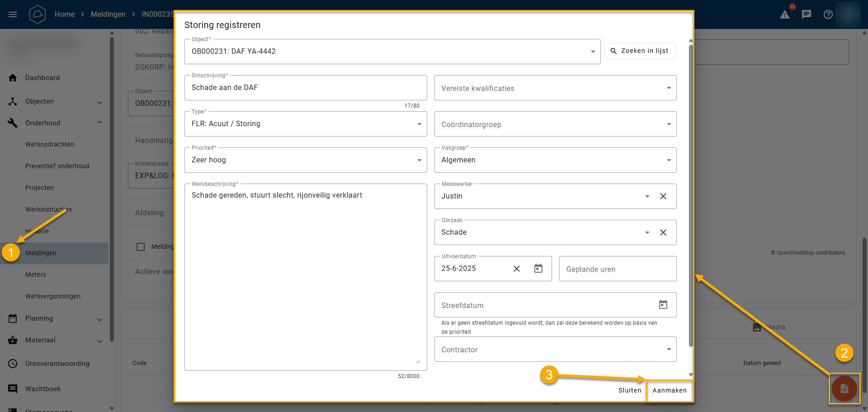868x412 pixels.
Task: Open the Contractor dropdown
Action: 669,349
